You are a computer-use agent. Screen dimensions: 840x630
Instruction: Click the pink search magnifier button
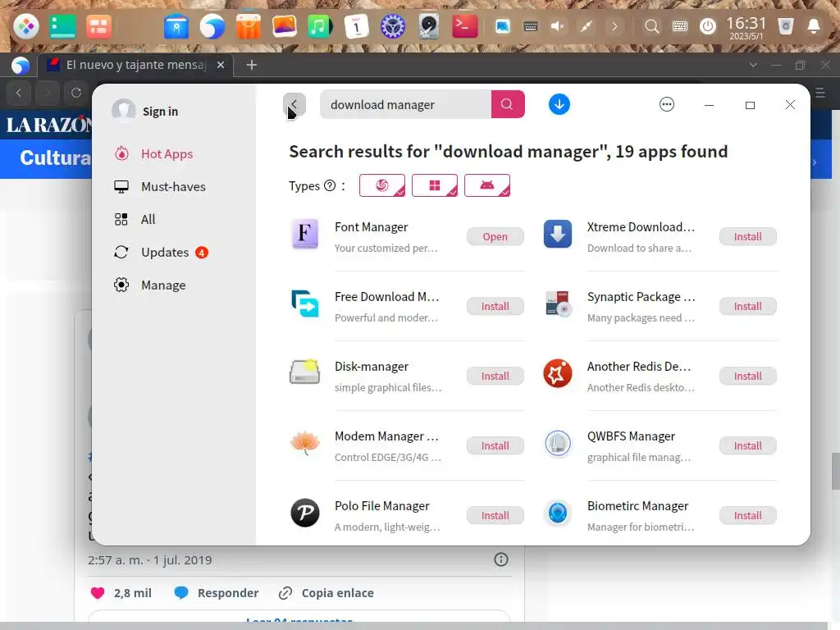(507, 104)
